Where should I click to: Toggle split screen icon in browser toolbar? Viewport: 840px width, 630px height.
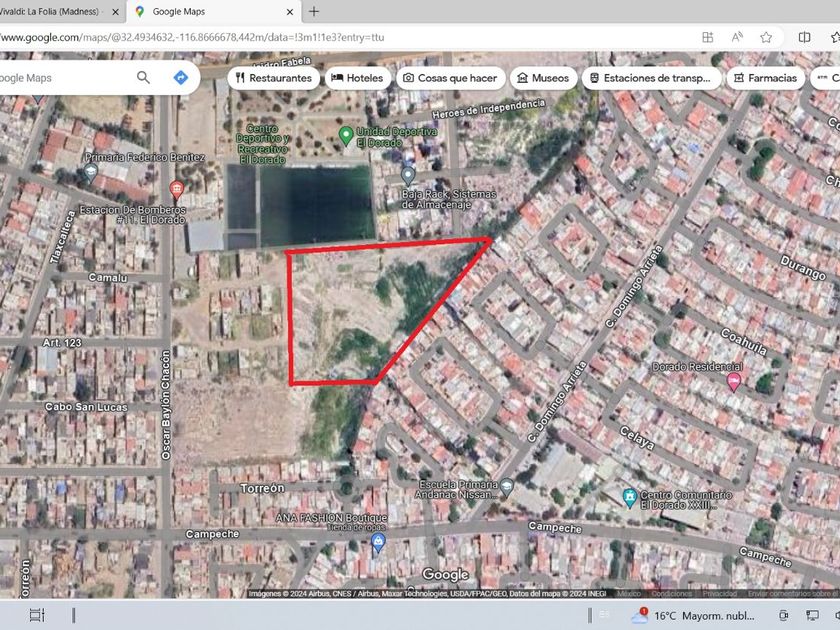pos(804,37)
